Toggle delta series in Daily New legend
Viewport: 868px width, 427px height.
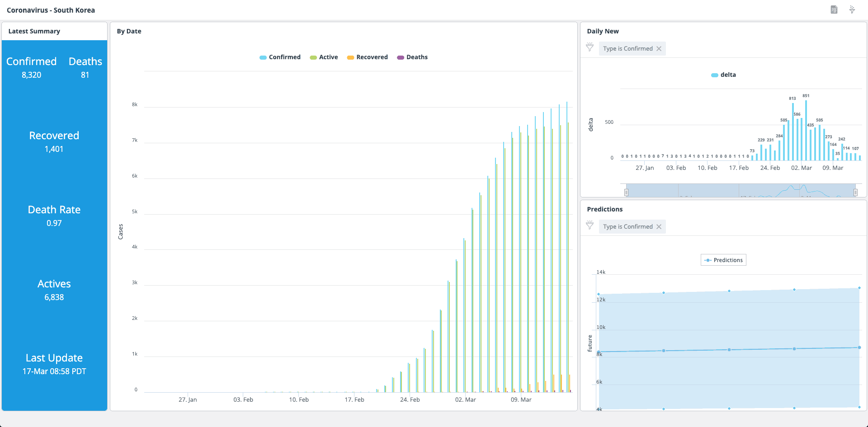pos(723,75)
